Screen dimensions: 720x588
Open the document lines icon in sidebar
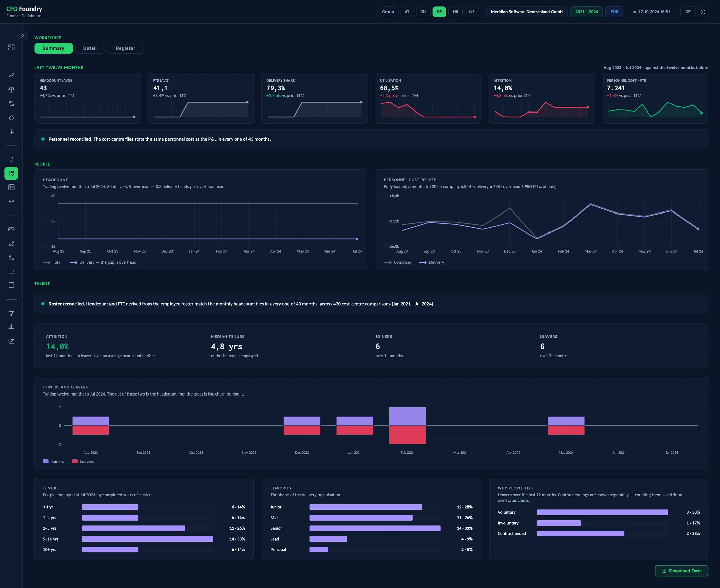coord(12,285)
